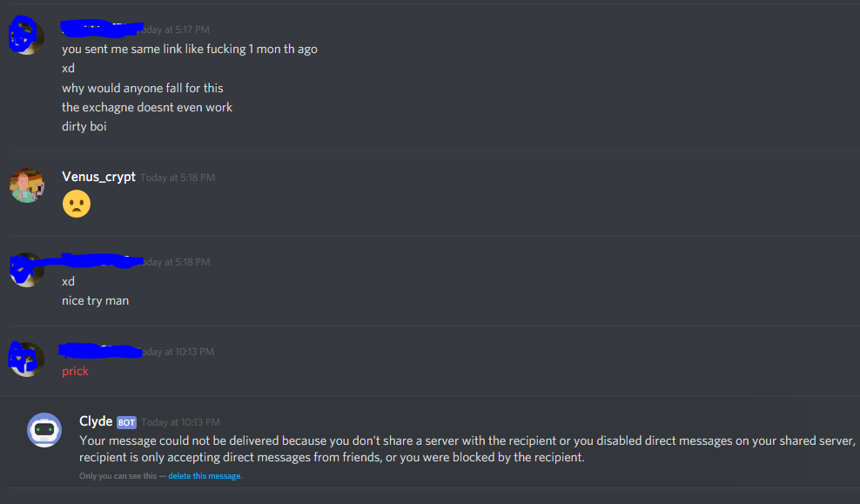This screenshot has height=504, width=860.
Task: Click the "nice try man" message
Action: (96, 300)
